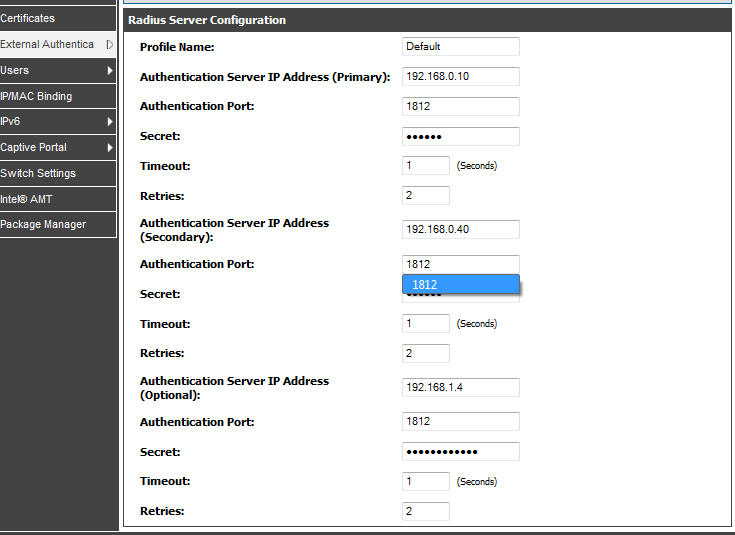This screenshot has height=535, width=735.
Task: Expand the External Authentication submenu arrow
Action: click(x=109, y=44)
